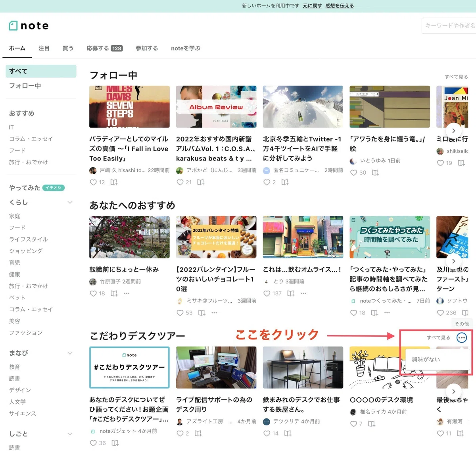Like the 鉄まみれのデスク article with 14 likes
This screenshot has height=451, width=476.
267,434
